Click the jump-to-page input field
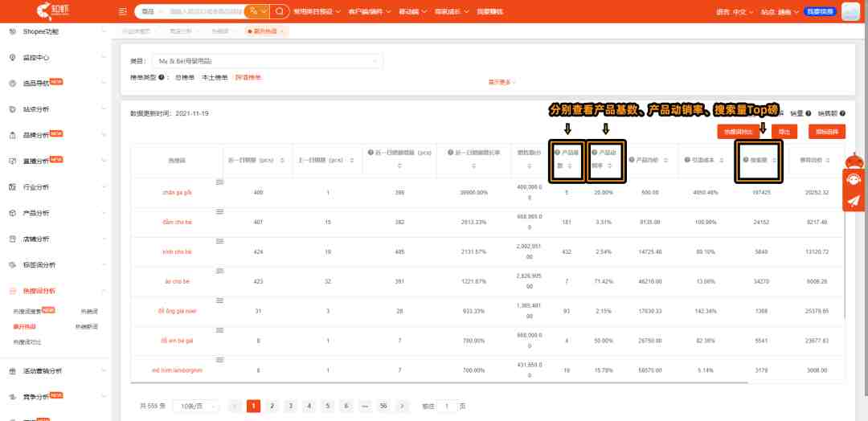 [x=448, y=406]
